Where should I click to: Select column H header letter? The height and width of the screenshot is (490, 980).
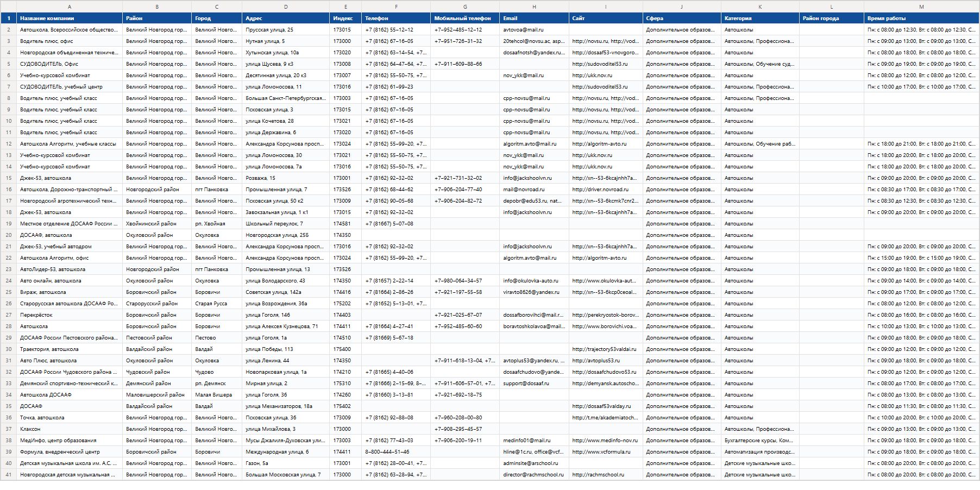tap(535, 7)
